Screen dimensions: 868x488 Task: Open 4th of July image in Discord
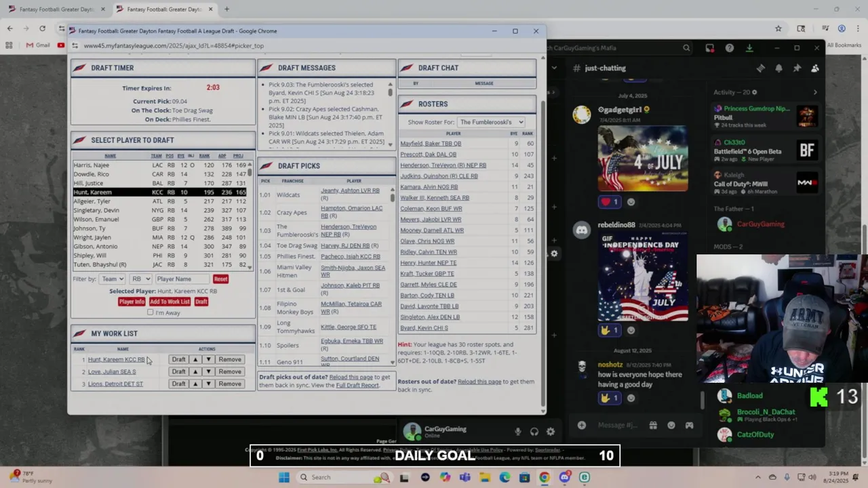[642, 157]
